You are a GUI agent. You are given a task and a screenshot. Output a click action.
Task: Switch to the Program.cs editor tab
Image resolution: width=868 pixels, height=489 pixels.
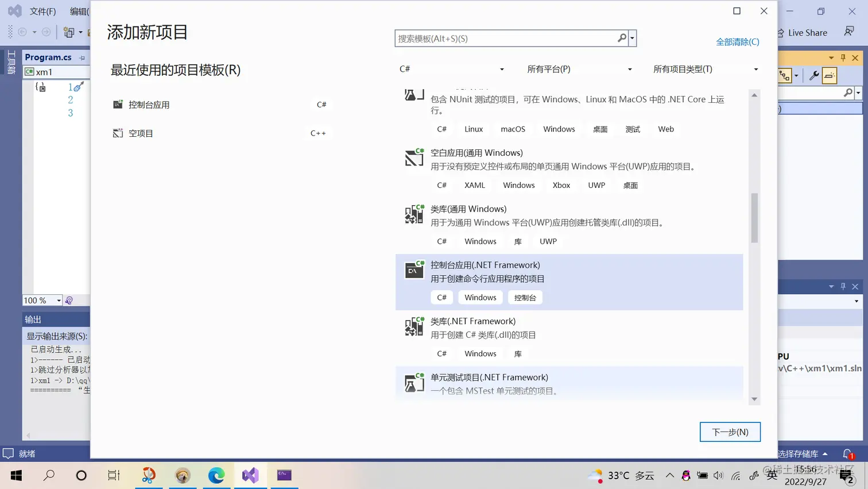point(48,57)
